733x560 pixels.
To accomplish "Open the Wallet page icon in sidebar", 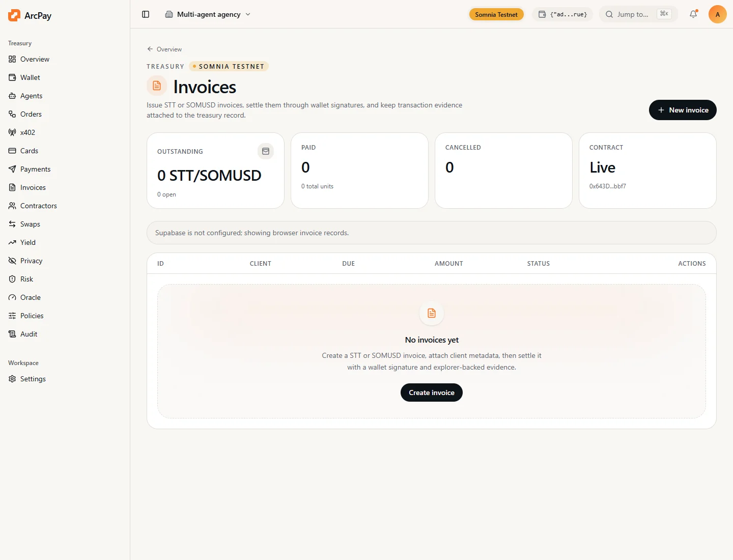I will 12,77.
